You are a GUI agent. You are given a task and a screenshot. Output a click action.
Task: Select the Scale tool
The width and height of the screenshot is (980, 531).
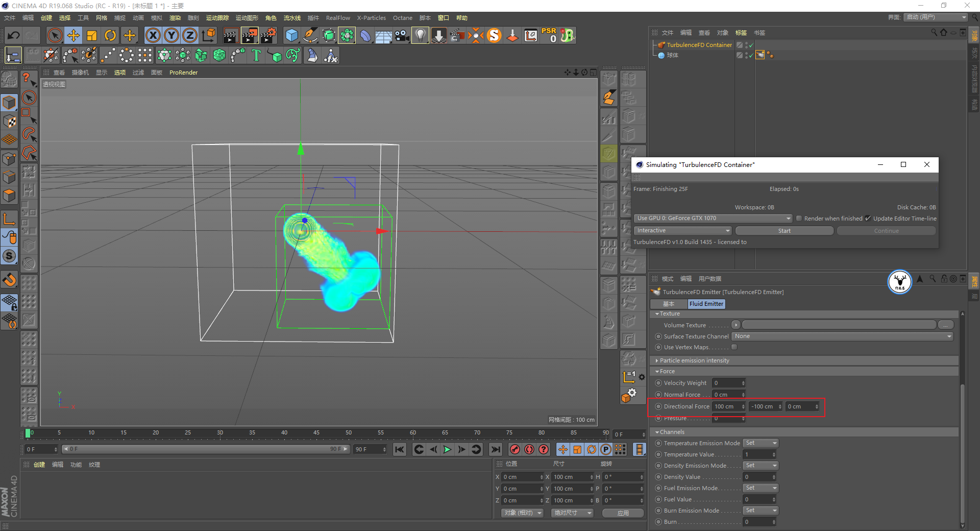(92, 35)
